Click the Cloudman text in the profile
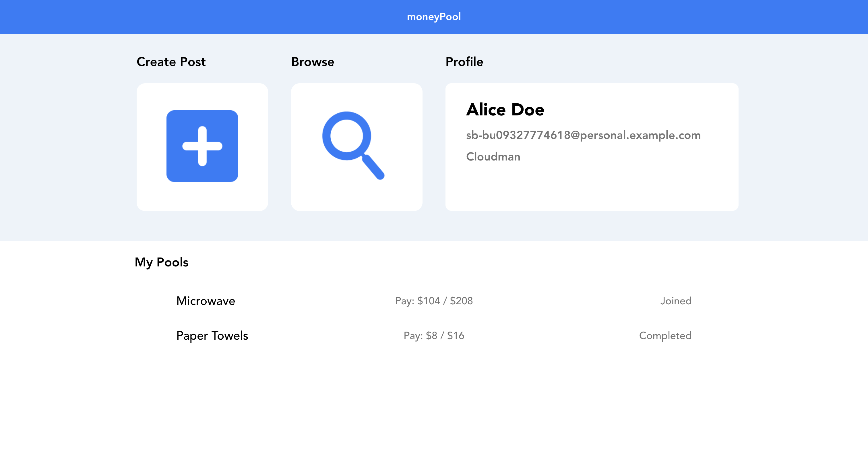 click(x=493, y=157)
